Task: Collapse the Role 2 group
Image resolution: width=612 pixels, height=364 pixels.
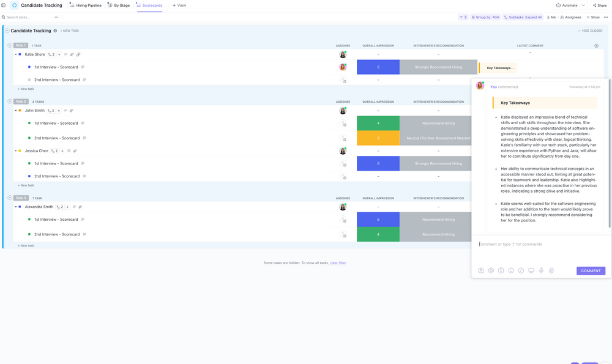Action: tap(10, 102)
